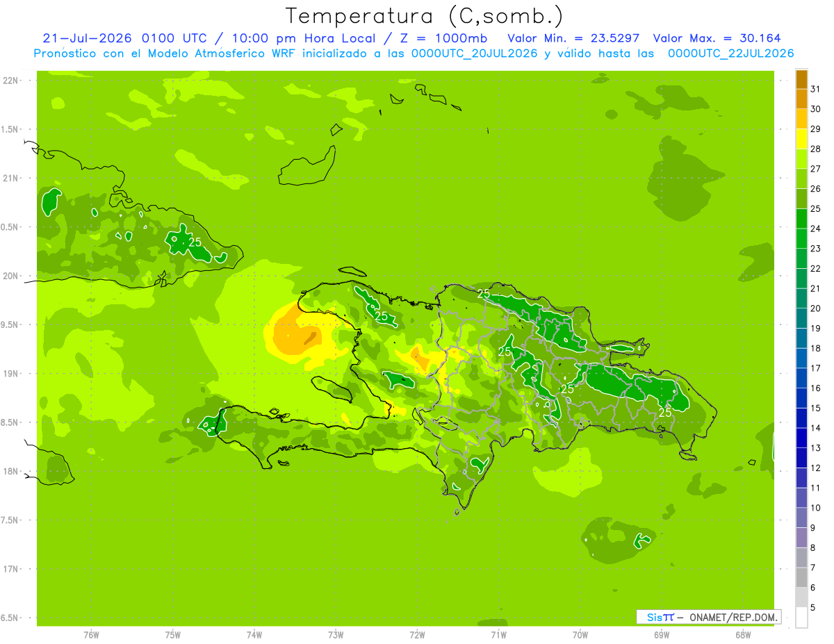Image resolution: width=834 pixels, height=644 pixels.
Task: Click the 'SisTT - ONAMET/REP.DOM.' credit label
Action: click(x=708, y=616)
